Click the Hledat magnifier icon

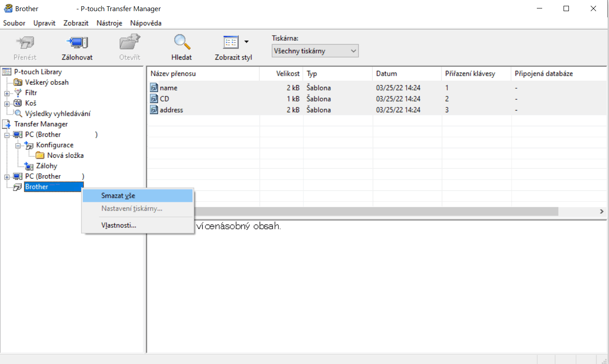tap(182, 42)
